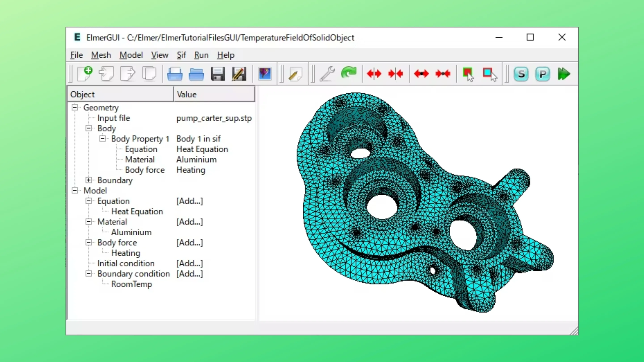Click the floppy-with-pencil Save As icon

pos(239,74)
